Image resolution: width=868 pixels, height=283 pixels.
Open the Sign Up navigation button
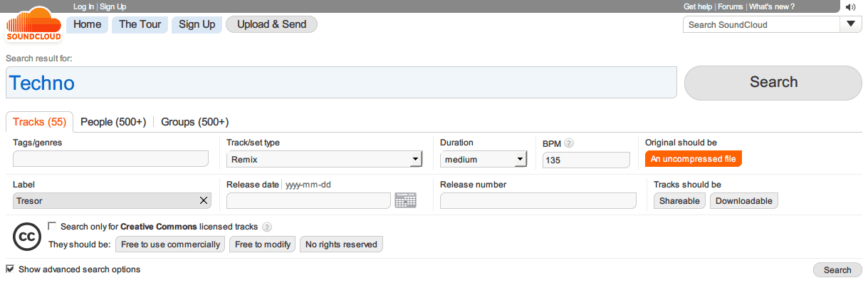[x=197, y=24]
